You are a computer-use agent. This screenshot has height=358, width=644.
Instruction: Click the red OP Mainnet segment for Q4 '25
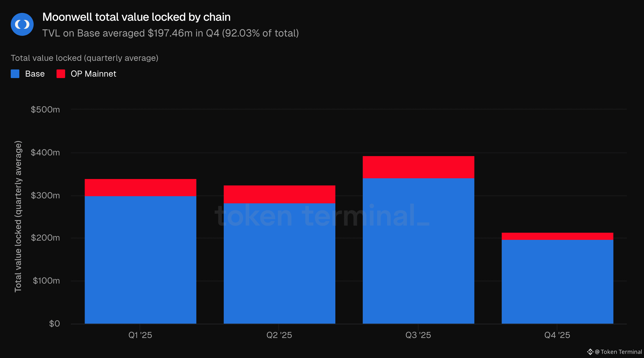tap(557, 236)
